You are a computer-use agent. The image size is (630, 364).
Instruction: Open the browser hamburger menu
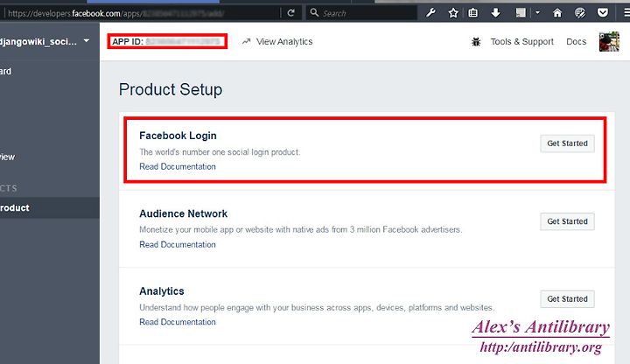(x=626, y=13)
